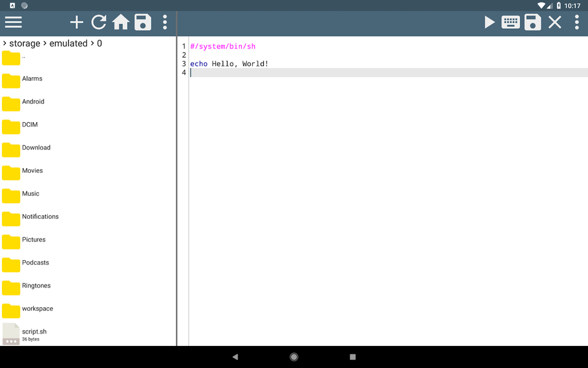This screenshot has width=588, height=368.
Task: Open the navigation drawer menu
Action: point(13,23)
